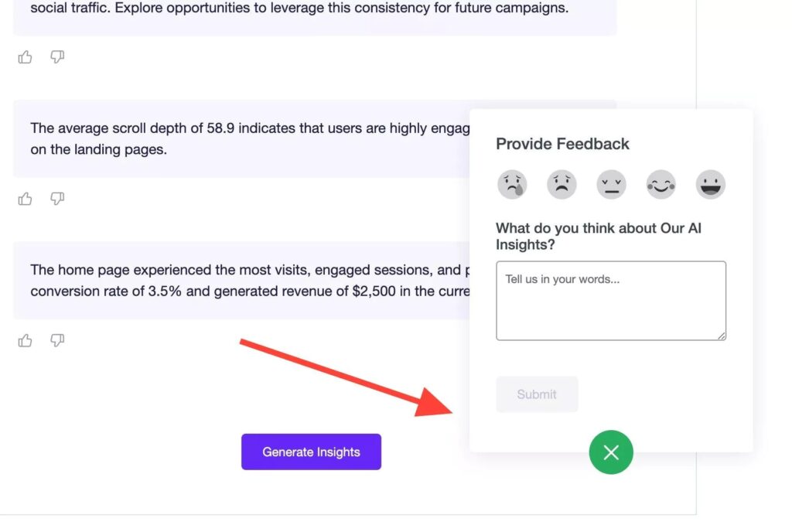Select the neutral face emoji rating
The image size is (792, 532).
[611, 184]
